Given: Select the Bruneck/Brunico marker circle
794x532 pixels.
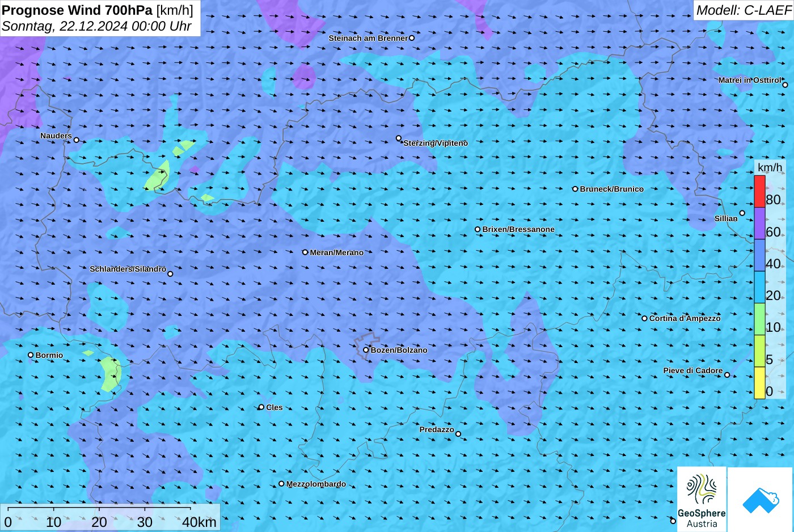Looking at the screenshot, I should tap(575, 189).
